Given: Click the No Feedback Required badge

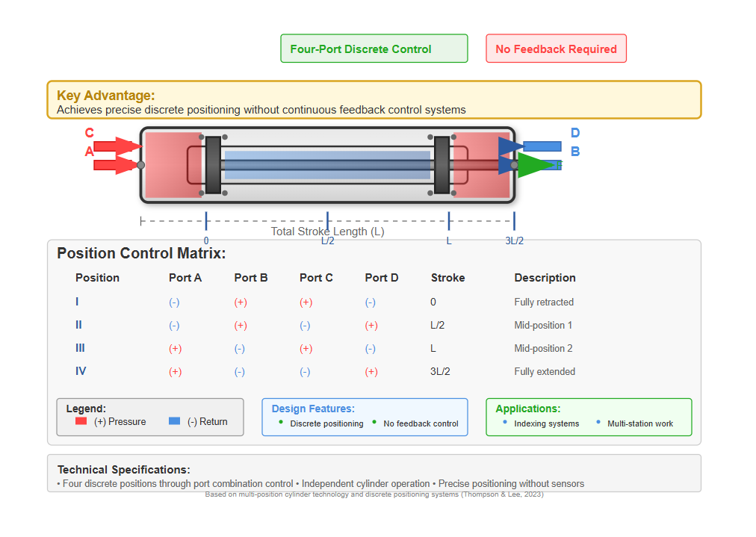Looking at the screenshot, I should click(x=556, y=49).
